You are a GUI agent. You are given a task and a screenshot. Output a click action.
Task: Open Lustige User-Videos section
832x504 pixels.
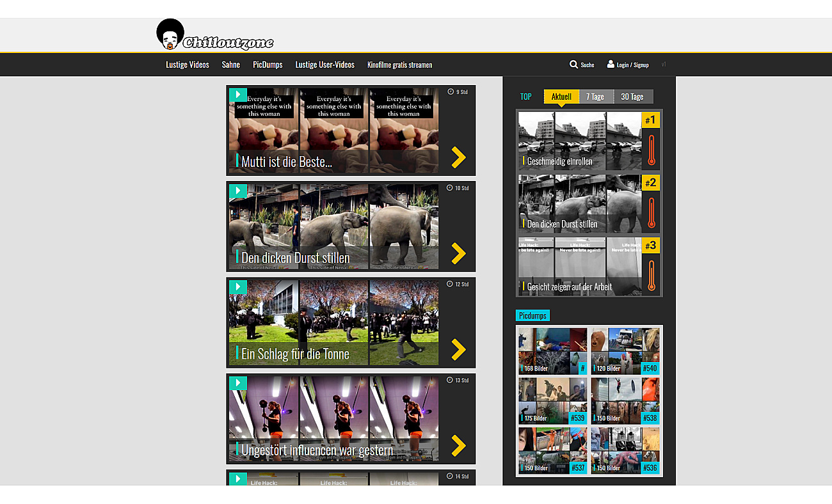coord(324,65)
